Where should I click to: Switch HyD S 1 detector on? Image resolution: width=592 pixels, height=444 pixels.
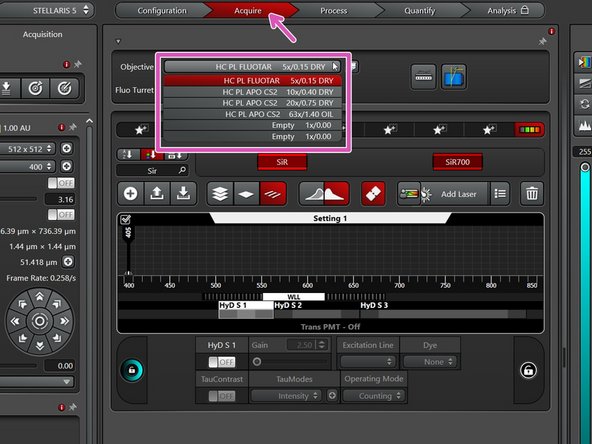(222, 362)
